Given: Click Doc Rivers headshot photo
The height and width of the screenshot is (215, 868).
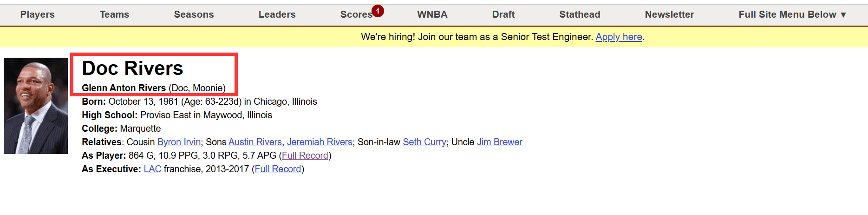Looking at the screenshot, I should (x=36, y=106).
